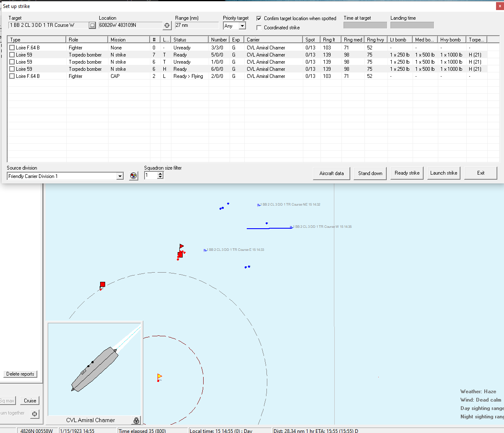Viewport: 504px width, 433px height.
Task: Click the blue report flag for Course E 14:33
Action: point(205,250)
